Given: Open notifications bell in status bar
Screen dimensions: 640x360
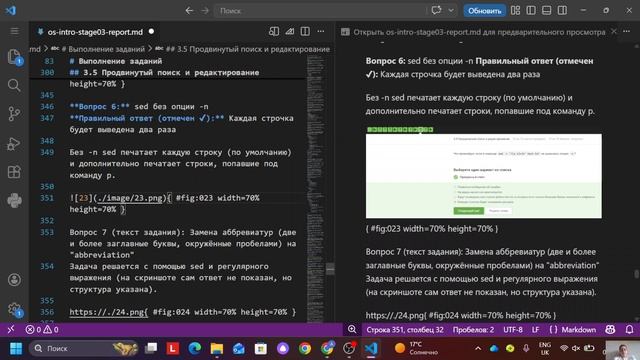Looking at the screenshot, I should click(629, 329).
